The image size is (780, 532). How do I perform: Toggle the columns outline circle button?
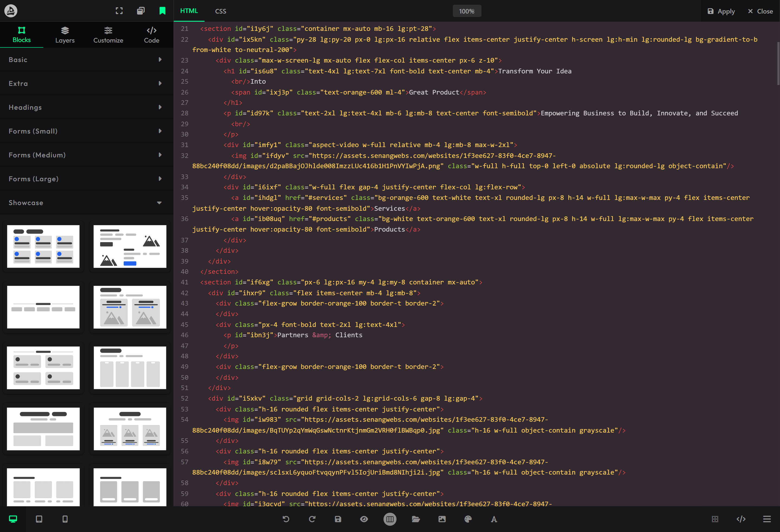tap(390, 519)
